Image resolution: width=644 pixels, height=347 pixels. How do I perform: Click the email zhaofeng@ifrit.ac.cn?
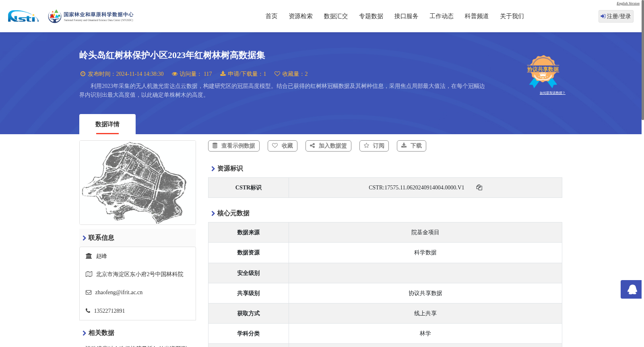coord(119,293)
